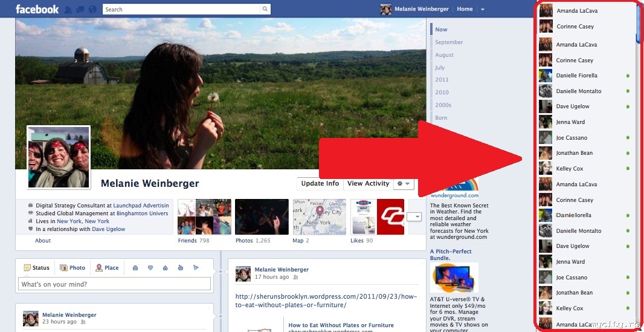Add a home life event icon

(x=165, y=268)
